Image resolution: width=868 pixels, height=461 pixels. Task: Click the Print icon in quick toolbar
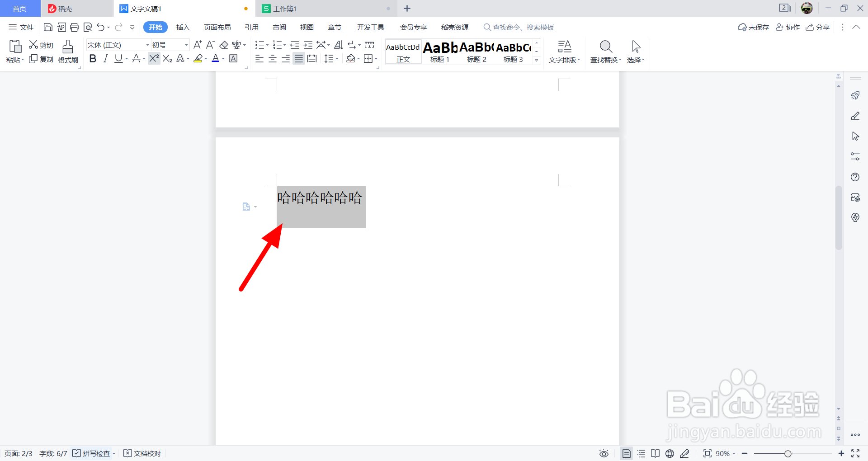pyautogui.click(x=75, y=28)
